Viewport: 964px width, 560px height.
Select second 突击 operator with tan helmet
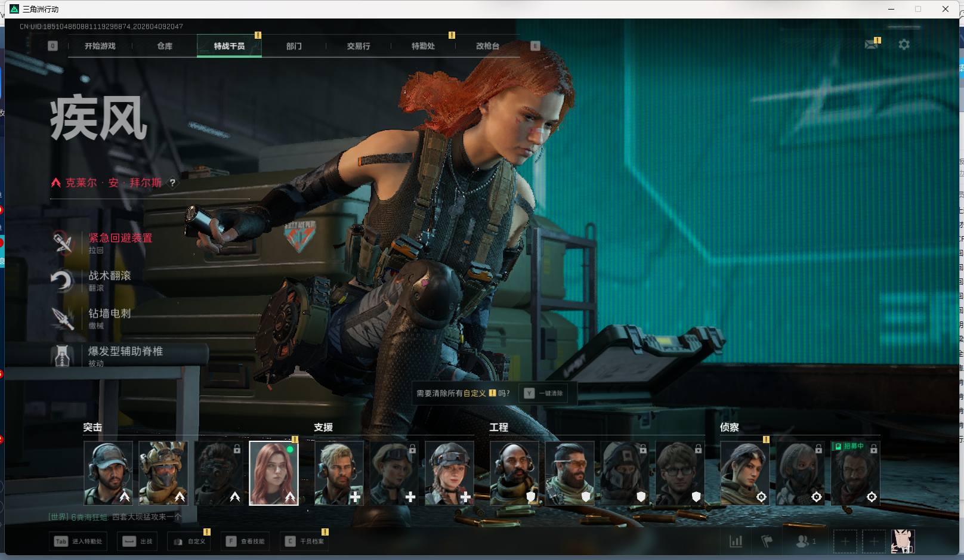click(x=163, y=474)
